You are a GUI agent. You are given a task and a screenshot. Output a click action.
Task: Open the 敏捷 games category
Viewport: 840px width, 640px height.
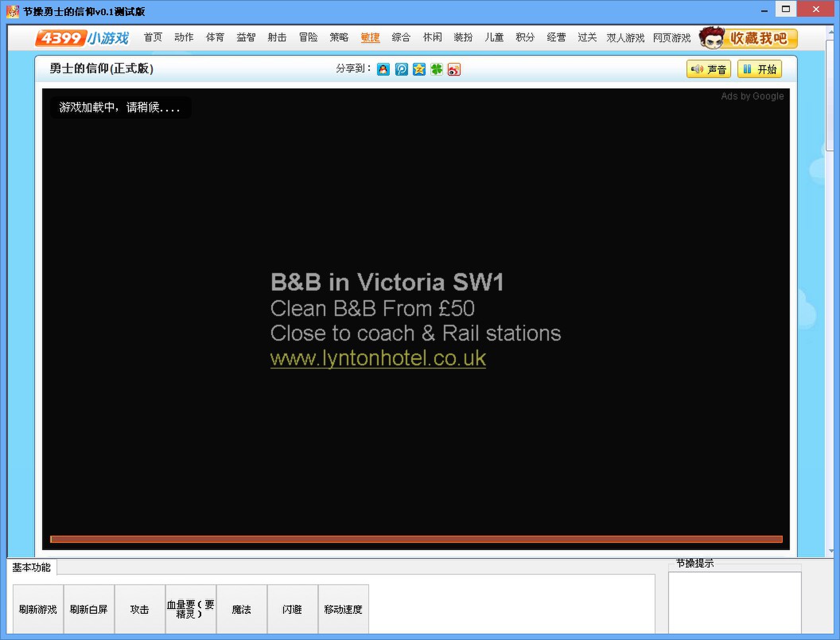370,37
